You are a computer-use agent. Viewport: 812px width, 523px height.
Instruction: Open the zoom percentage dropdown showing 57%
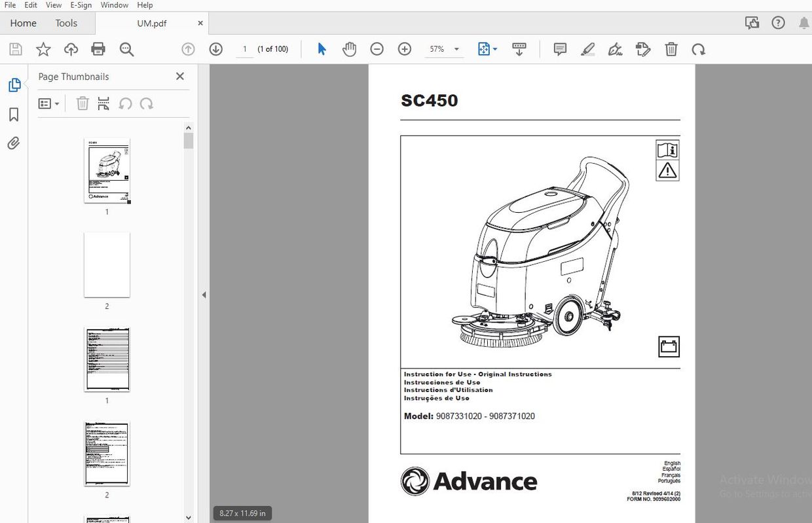(458, 48)
